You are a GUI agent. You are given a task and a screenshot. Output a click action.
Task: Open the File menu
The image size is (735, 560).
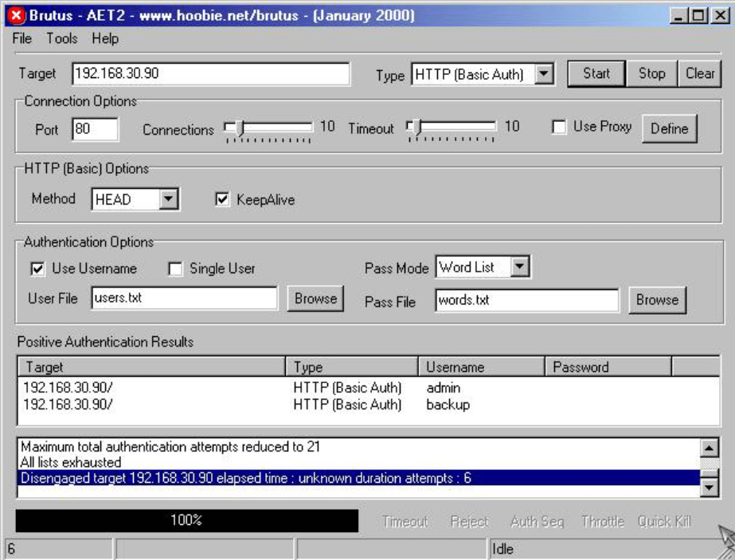pos(22,38)
